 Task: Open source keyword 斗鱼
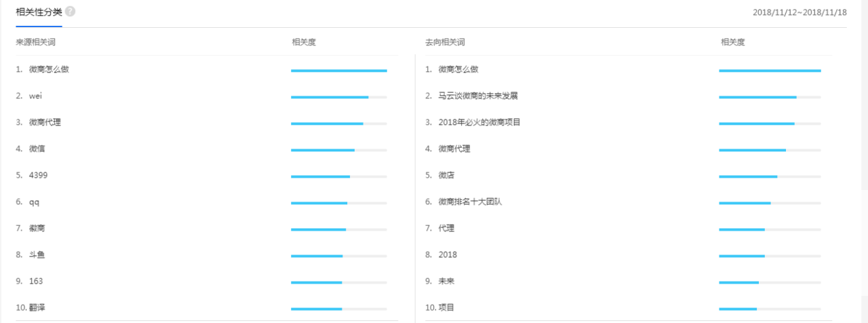(x=37, y=254)
